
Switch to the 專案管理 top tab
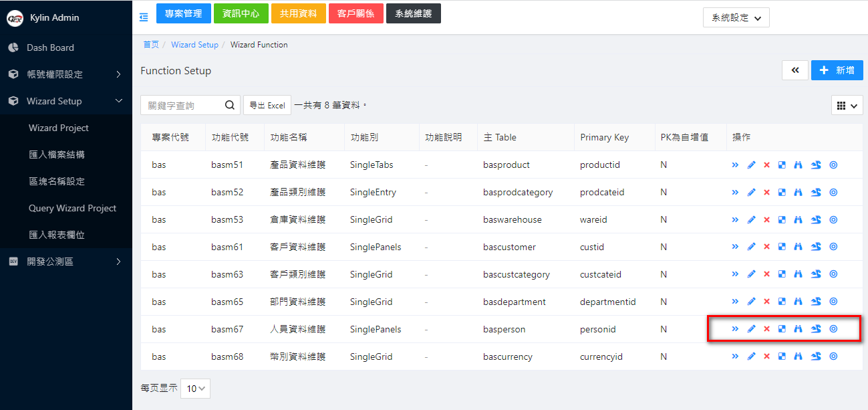click(x=183, y=13)
